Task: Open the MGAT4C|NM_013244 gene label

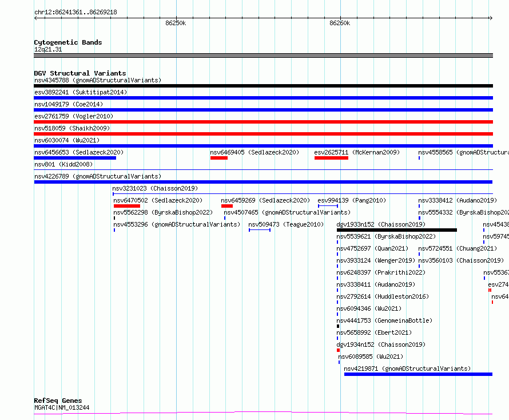Action: pyautogui.click(x=62, y=407)
